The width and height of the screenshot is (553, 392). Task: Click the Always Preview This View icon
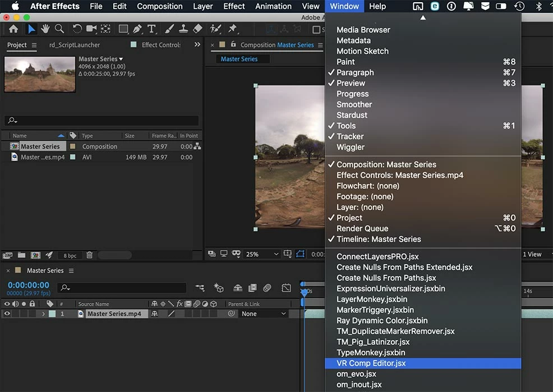click(x=211, y=254)
